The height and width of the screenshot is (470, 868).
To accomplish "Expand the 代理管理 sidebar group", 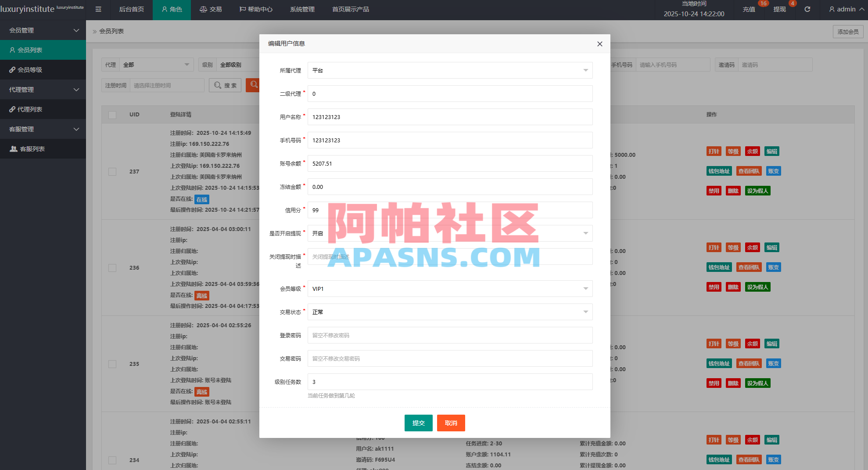I will click(x=43, y=89).
